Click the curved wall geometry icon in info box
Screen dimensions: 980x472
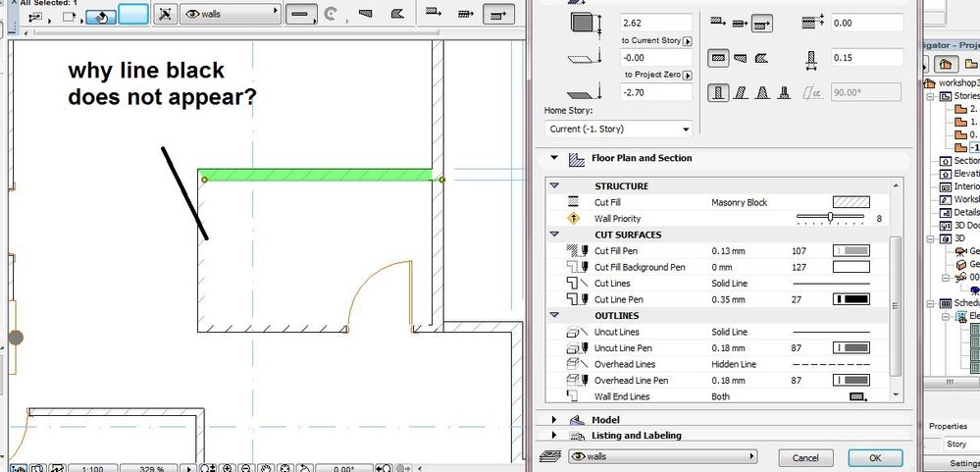(x=332, y=13)
